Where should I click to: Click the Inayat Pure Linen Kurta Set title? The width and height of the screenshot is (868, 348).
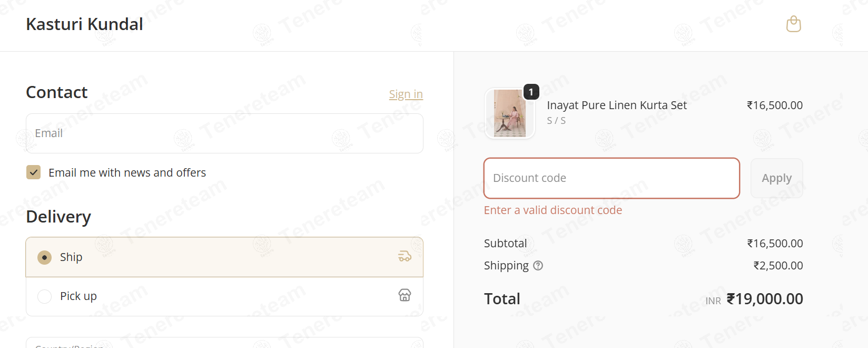(617, 105)
